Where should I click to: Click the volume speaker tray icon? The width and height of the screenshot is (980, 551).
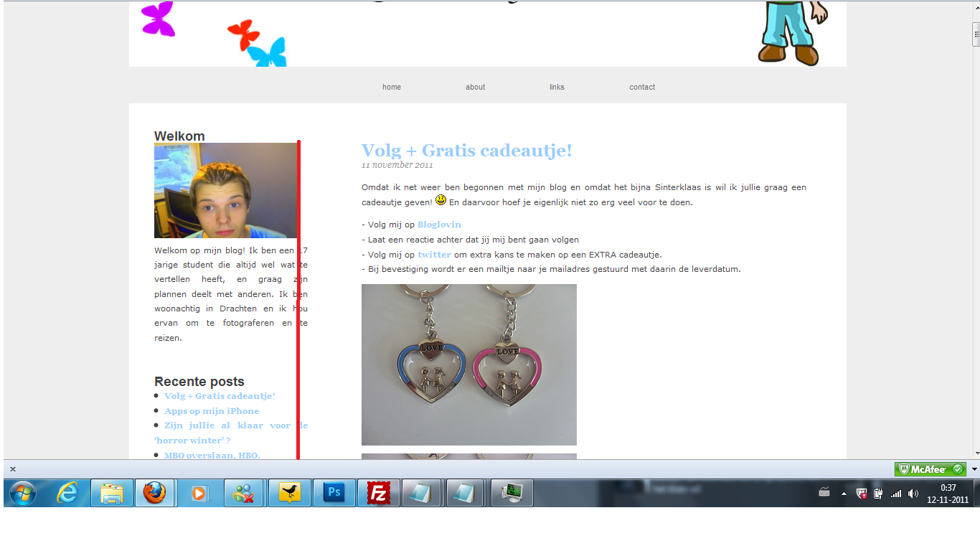[913, 494]
